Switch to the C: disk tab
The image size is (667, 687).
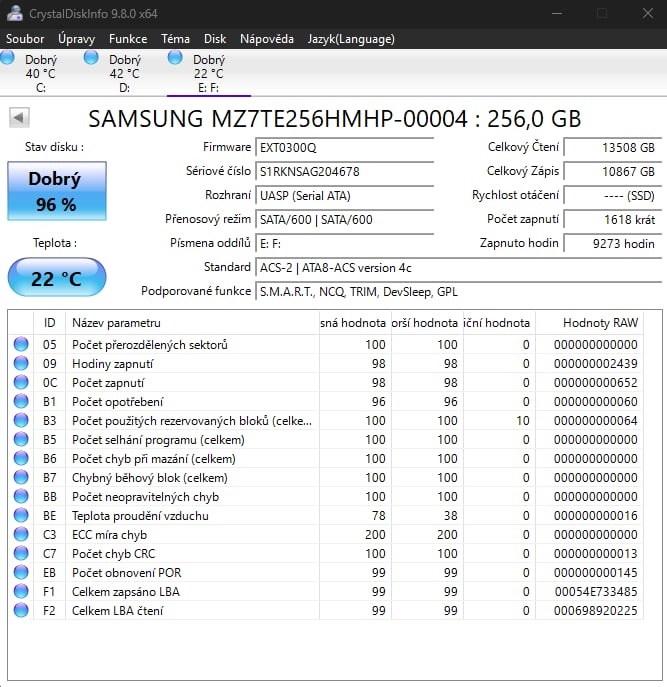[x=40, y=73]
